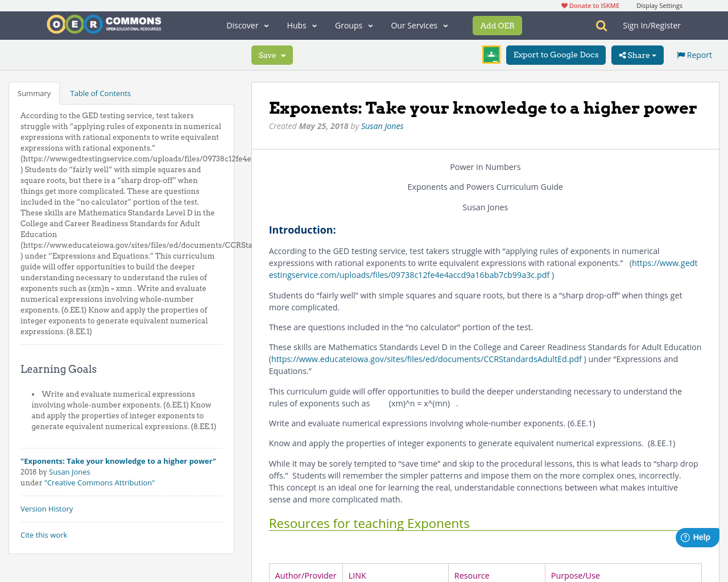Open the Creative Commons Attribution license link

100,481
